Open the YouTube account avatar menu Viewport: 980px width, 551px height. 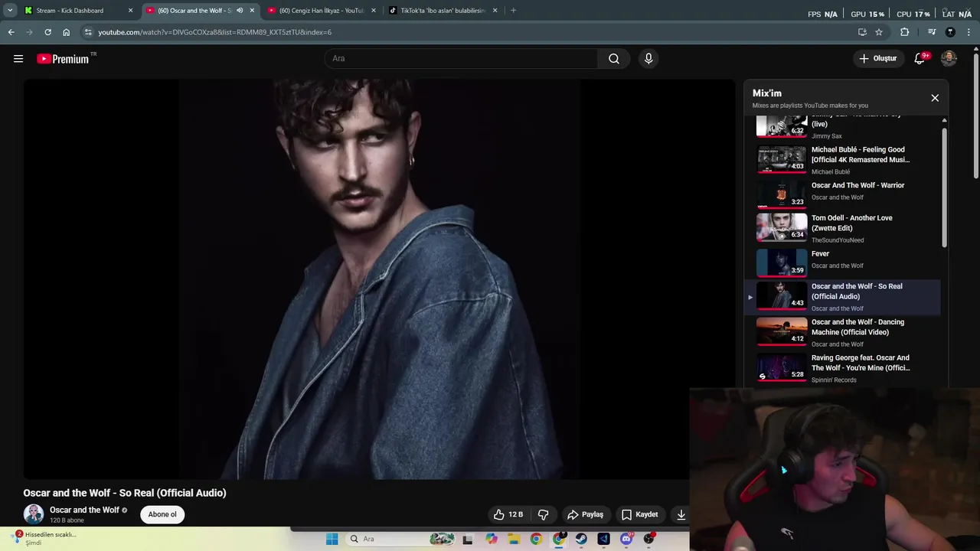[949, 59]
